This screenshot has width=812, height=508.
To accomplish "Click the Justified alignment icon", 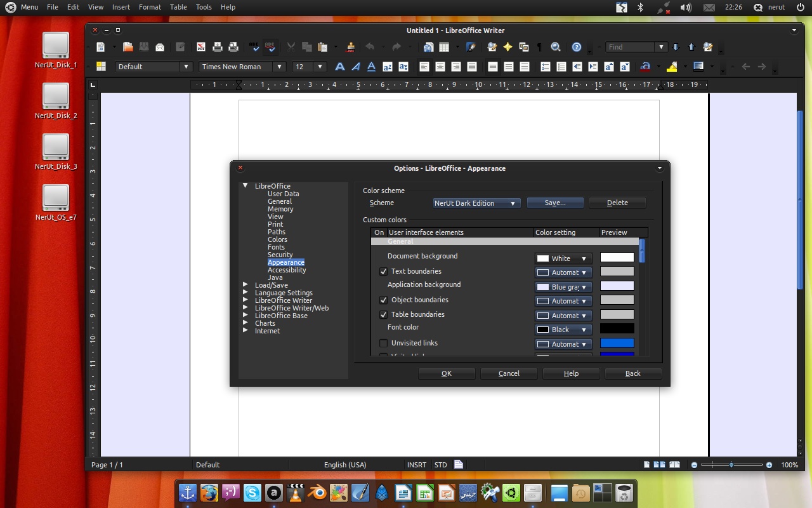I will 471,67.
